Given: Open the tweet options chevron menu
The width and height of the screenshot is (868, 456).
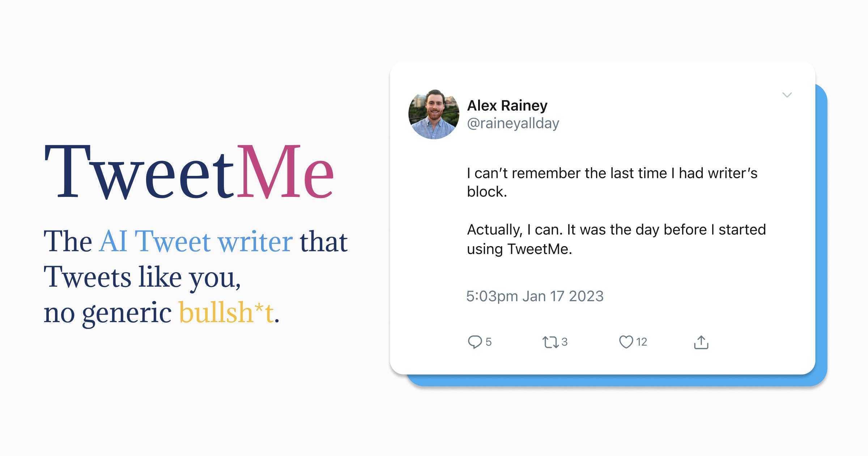Looking at the screenshot, I should pos(787,95).
